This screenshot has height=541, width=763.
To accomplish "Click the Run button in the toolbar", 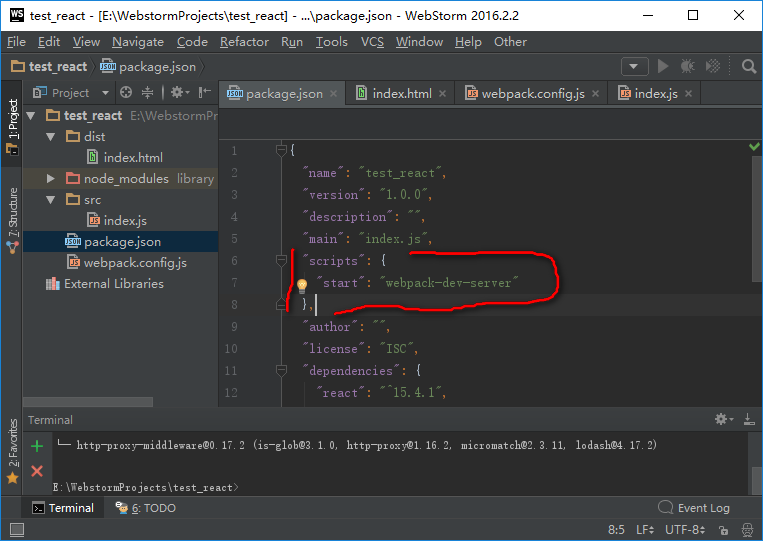I will point(662,66).
